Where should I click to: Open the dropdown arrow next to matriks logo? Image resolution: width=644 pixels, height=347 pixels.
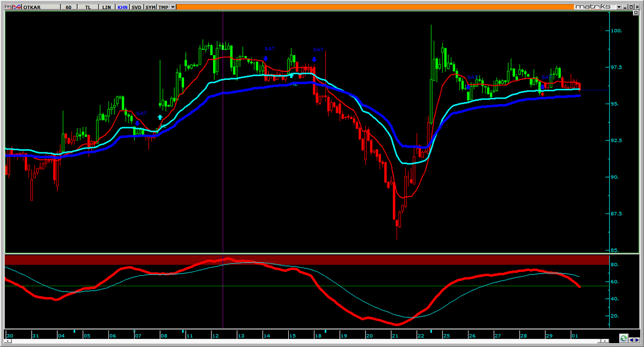[619, 7]
